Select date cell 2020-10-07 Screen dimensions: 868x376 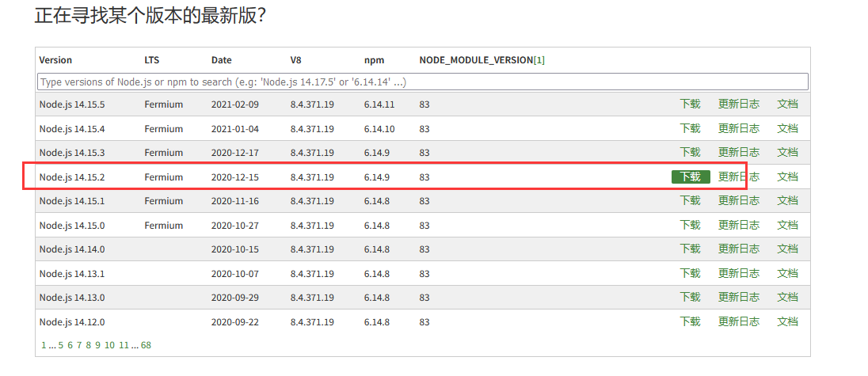click(234, 274)
